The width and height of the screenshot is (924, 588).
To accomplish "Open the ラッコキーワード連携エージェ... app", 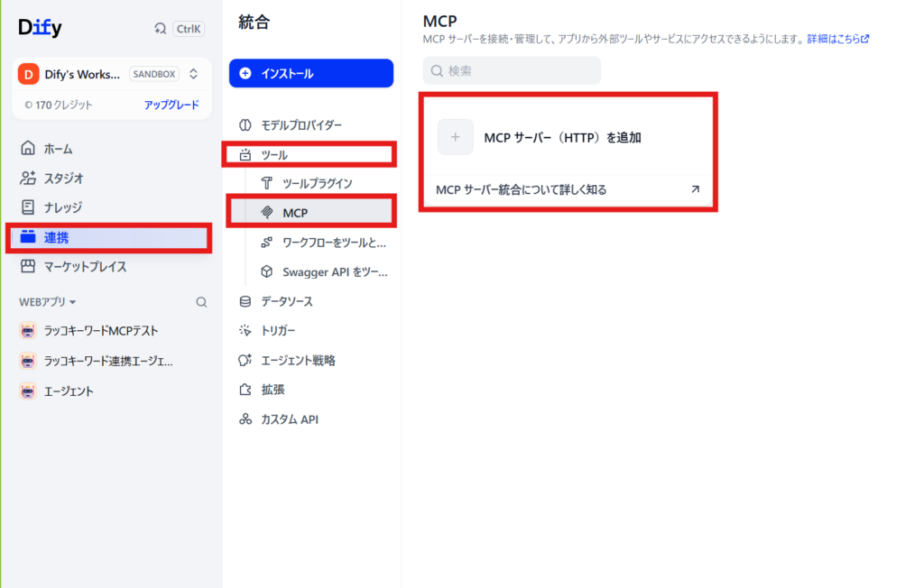I will coord(111,361).
